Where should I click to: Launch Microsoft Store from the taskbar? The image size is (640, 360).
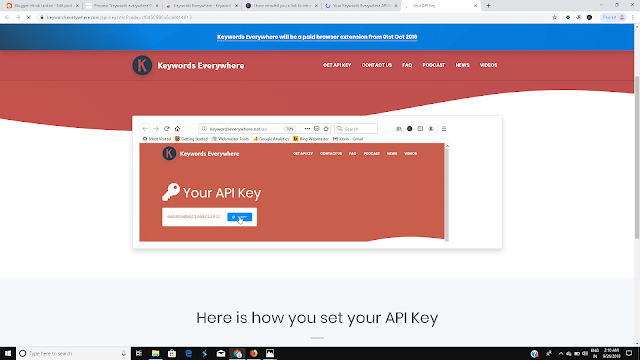[x=172, y=353]
